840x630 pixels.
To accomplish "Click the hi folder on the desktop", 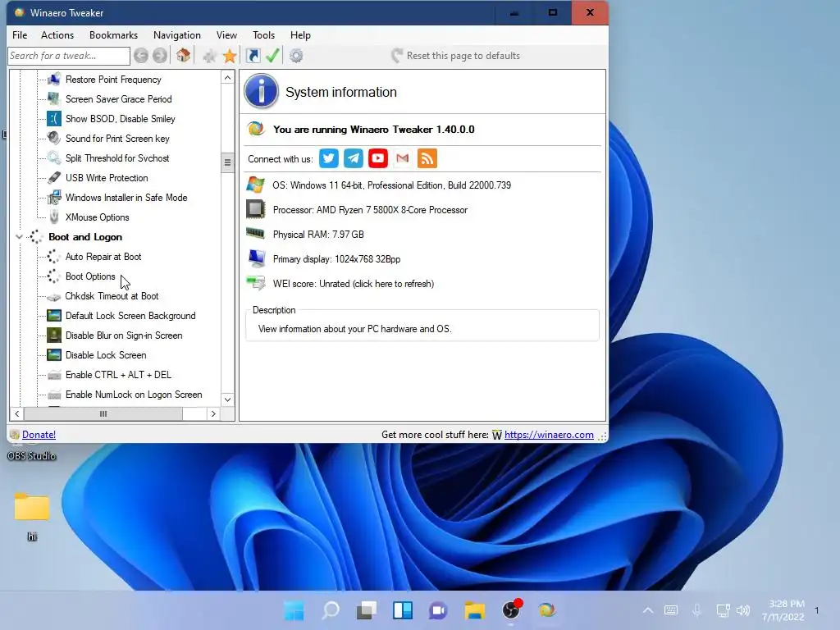I will 32,515.
